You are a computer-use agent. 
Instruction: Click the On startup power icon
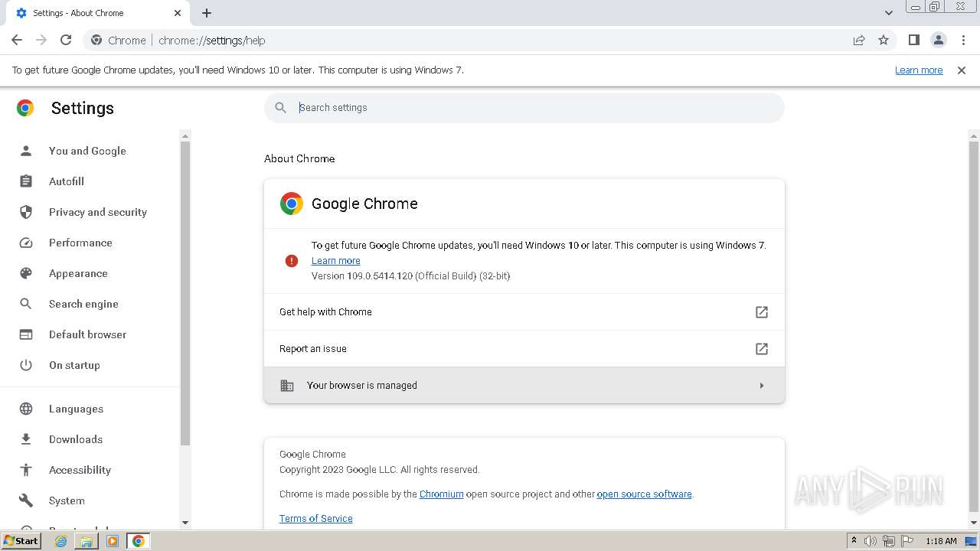(x=26, y=365)
